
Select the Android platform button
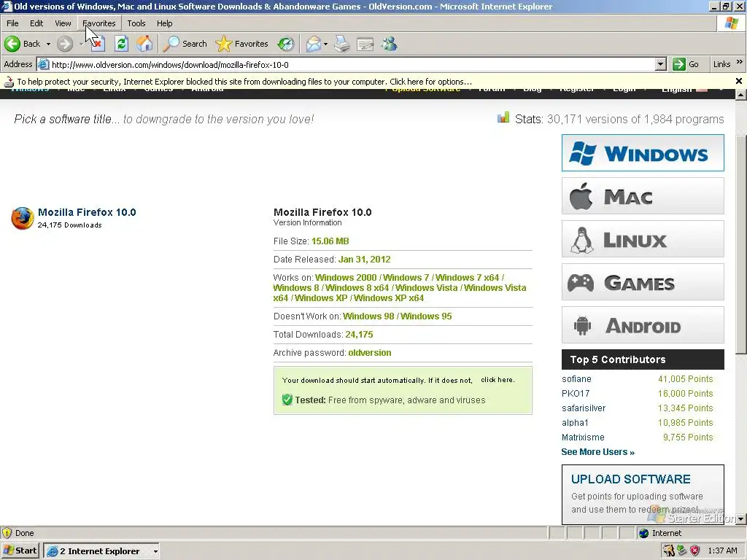pyautogui.click(x=643, y=325)
